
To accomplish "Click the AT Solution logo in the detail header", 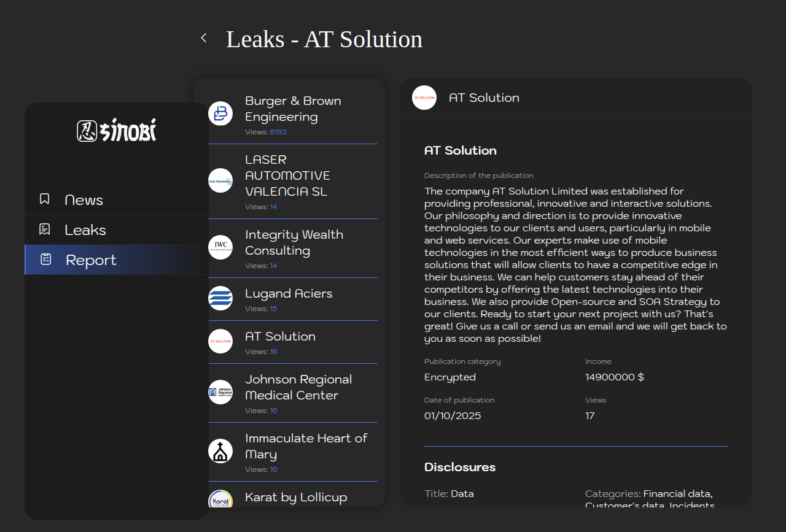I will coord(424,98).
